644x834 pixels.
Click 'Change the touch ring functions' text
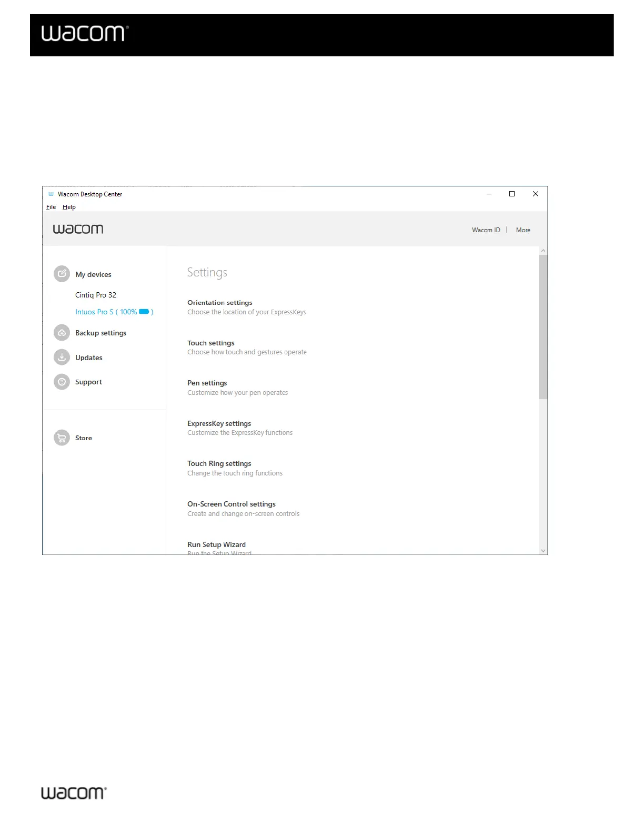tap(235, 473)
